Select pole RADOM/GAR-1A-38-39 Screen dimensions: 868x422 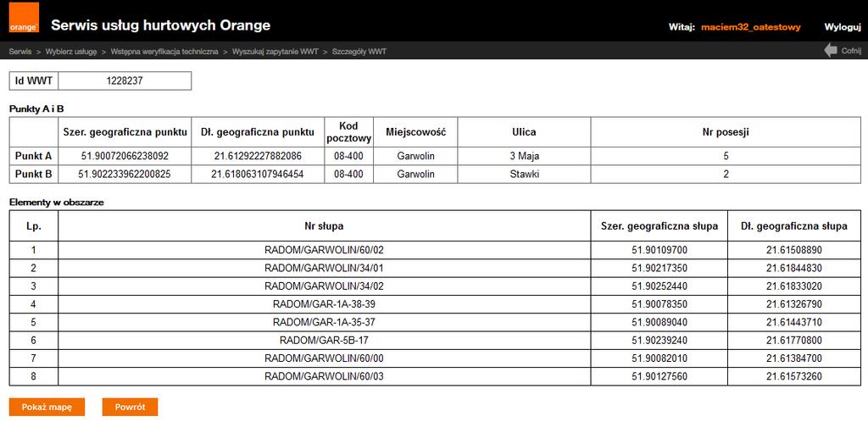324,304
